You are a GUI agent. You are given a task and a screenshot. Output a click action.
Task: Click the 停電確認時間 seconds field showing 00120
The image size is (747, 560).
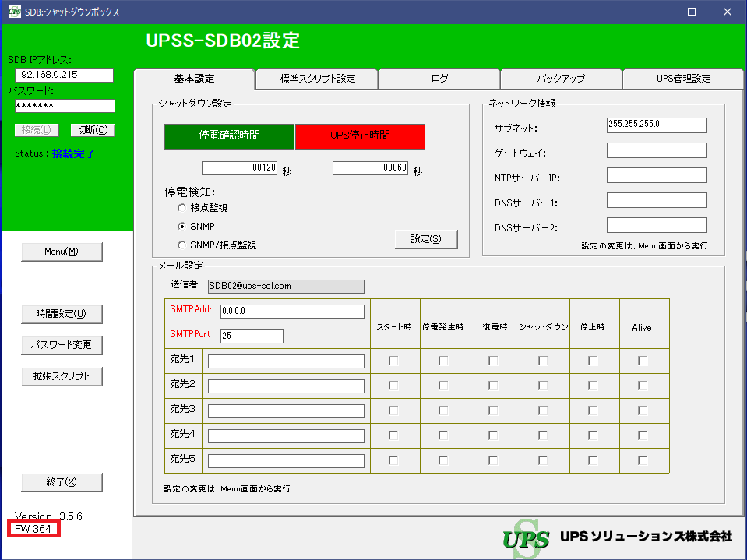[239, 168]
